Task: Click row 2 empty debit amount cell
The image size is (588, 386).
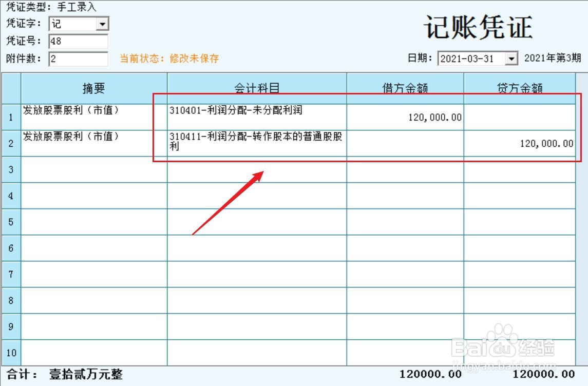Action: tap(405, 144)
